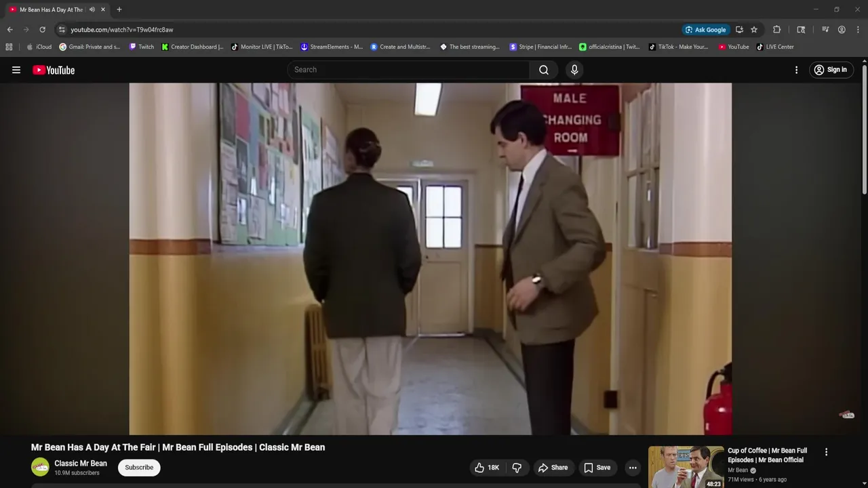
Task: Open Stripe Financial Infrastructure bookmark
Action: [540, 47]
